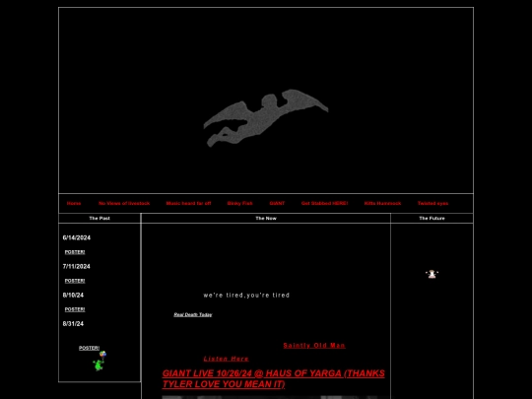The height and width of the screenshot is (399, 532).
Task: Visit Get Stabbed HERE! link
Action: point(325,203)
